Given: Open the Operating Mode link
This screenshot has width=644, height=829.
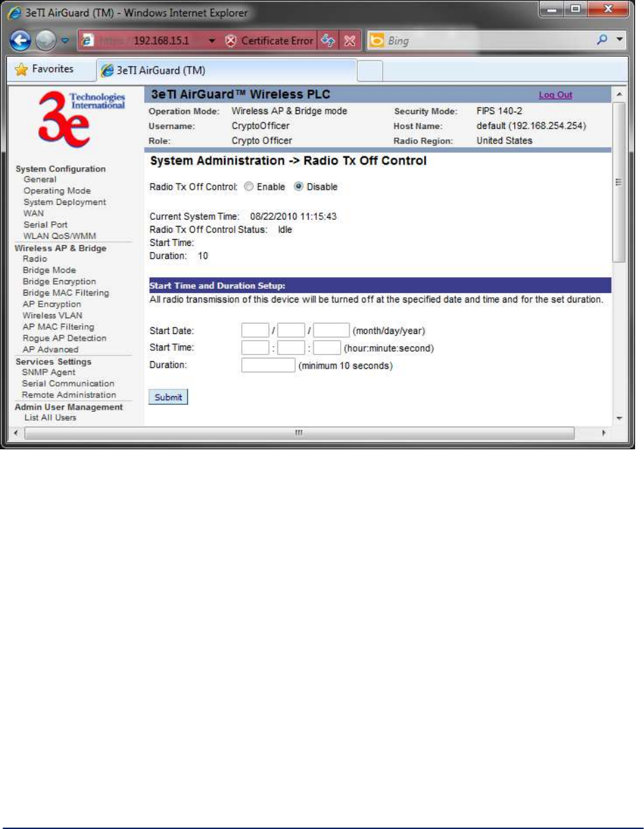Looking at the screenshot, I should pos(57,191).
